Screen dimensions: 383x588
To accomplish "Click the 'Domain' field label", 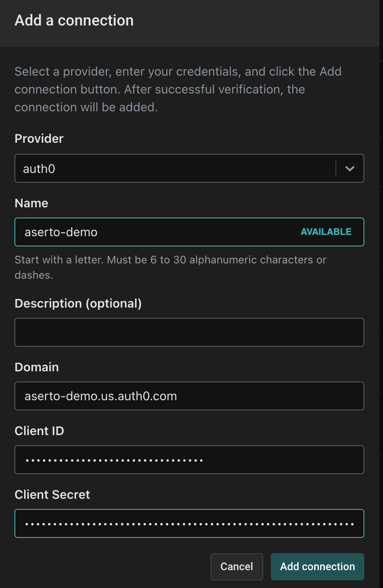I will coord(37,367).
